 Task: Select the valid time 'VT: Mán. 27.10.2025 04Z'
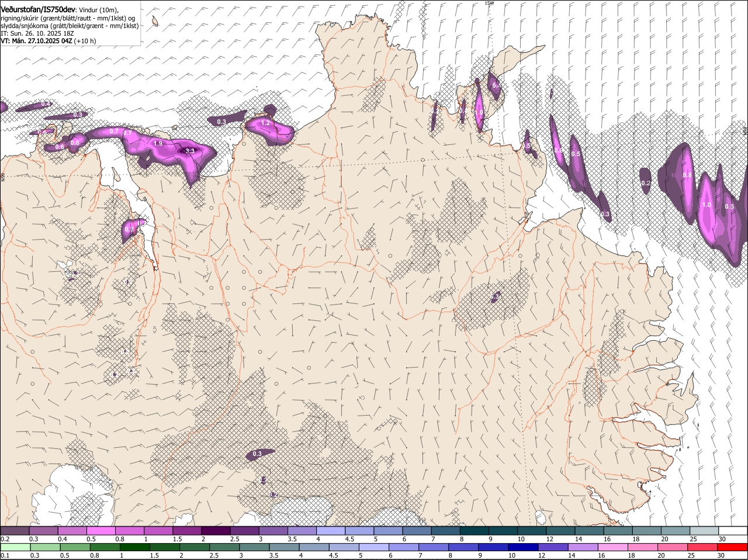[36, 41]
